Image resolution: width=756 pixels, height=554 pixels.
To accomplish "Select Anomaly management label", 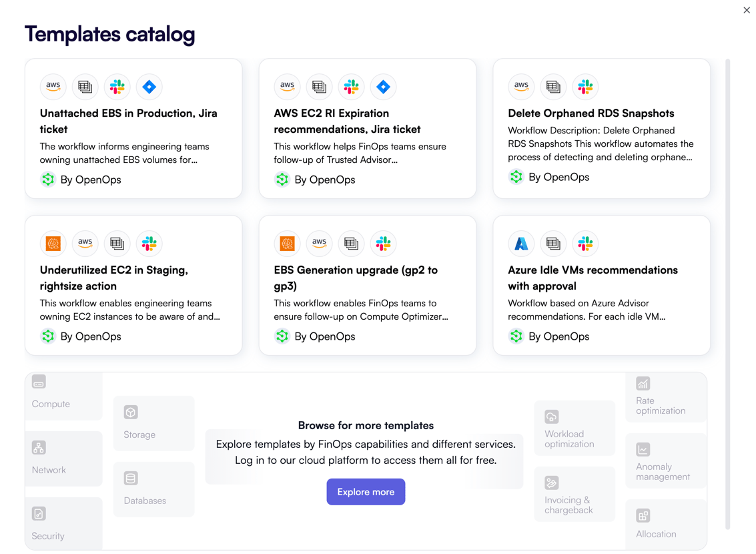I will click(x=663, y=471).
